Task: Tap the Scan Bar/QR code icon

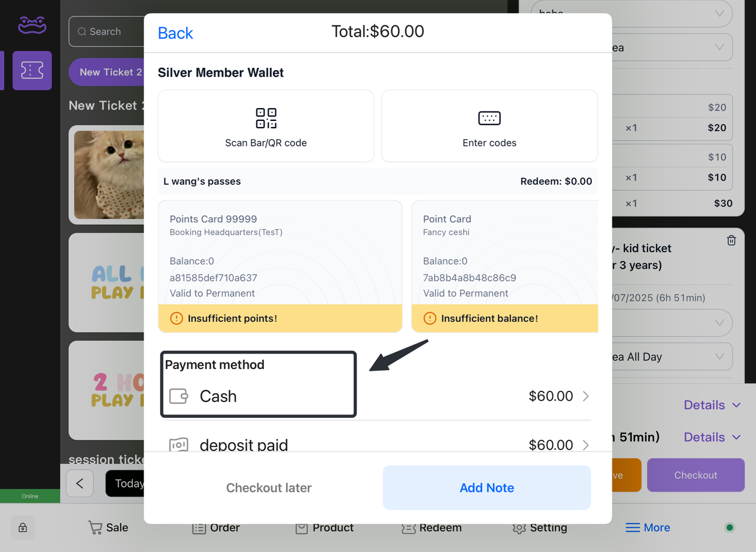Action: click(x=266, y=118)
